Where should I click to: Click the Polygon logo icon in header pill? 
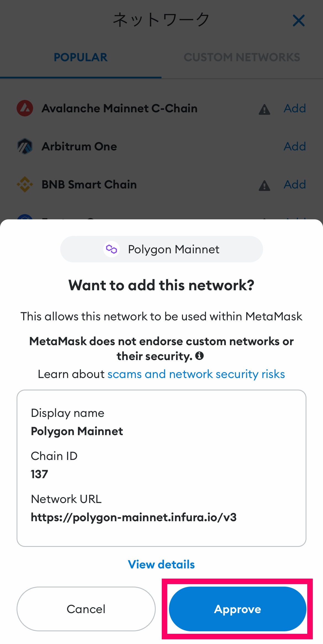click(x=112, y=249)
